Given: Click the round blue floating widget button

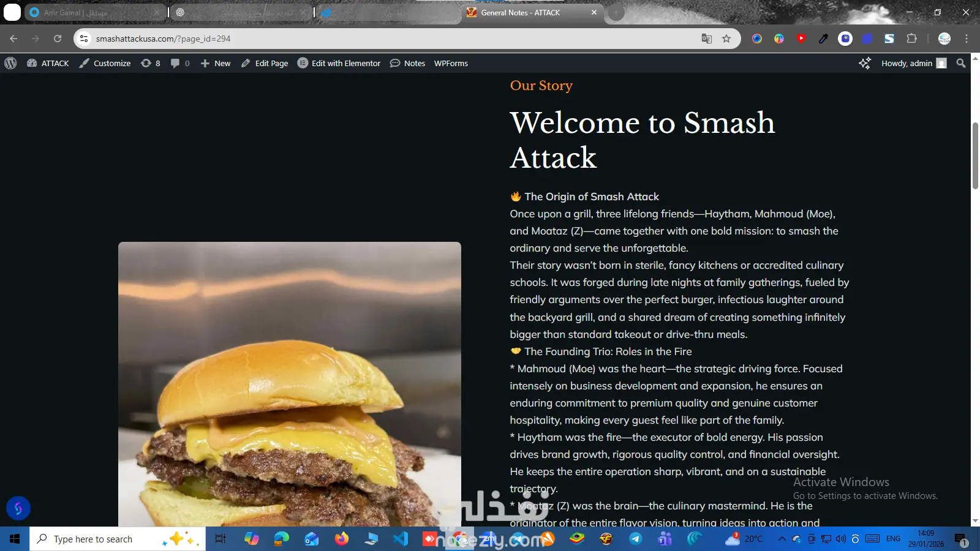Looking at the screenshot, I should pos(18,508).
